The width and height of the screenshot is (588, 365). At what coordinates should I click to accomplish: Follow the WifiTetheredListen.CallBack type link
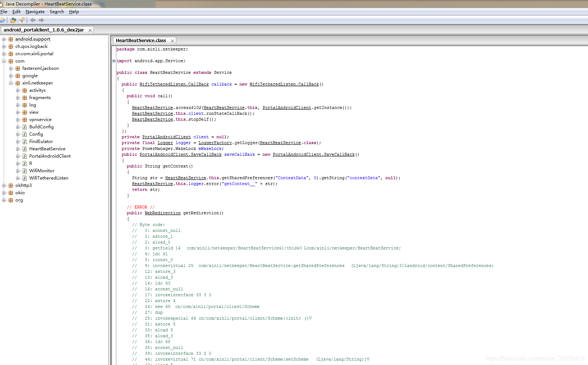tap(174, 84)
